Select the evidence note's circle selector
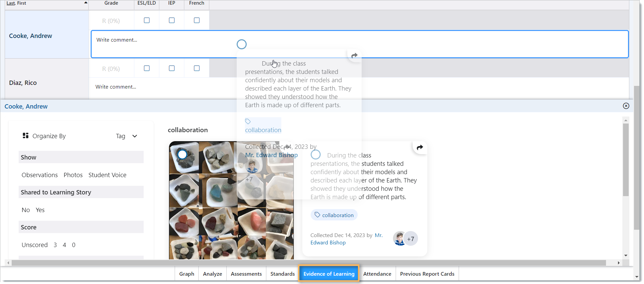The width and height of the screenshot is (644, 284). pos(316,155)
